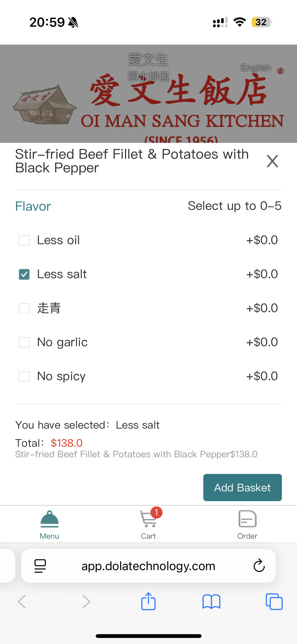This screenshot has height=644, width=297.
Task: Click the Order receipt icon
Action: coord(247,519)
